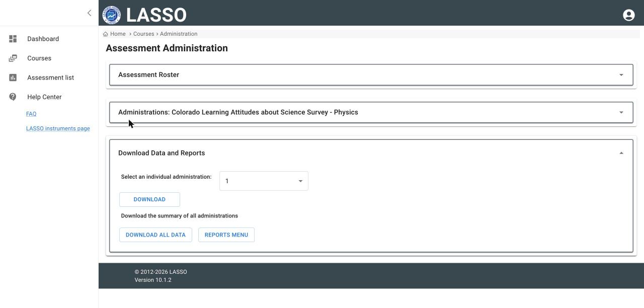
Task: Click the Help Center question-mark icon
Action: 13,97
